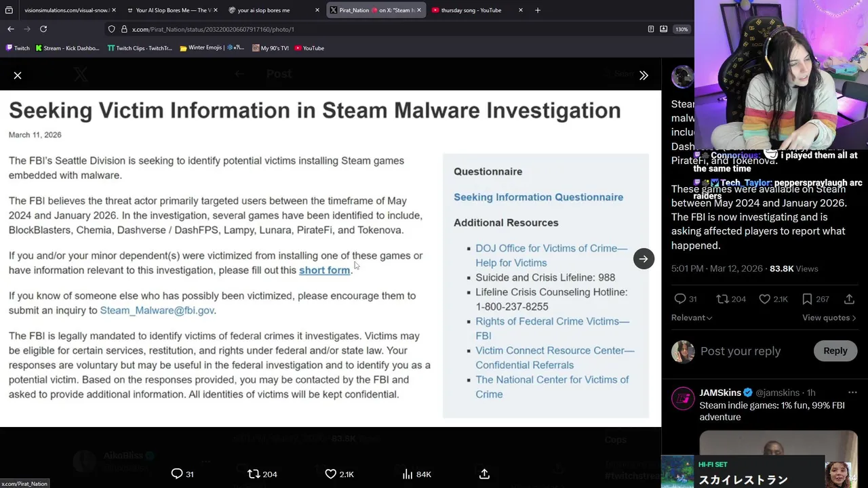Click the repost icon under the photo
868x488 pixels.
click(x=254, y=474)
